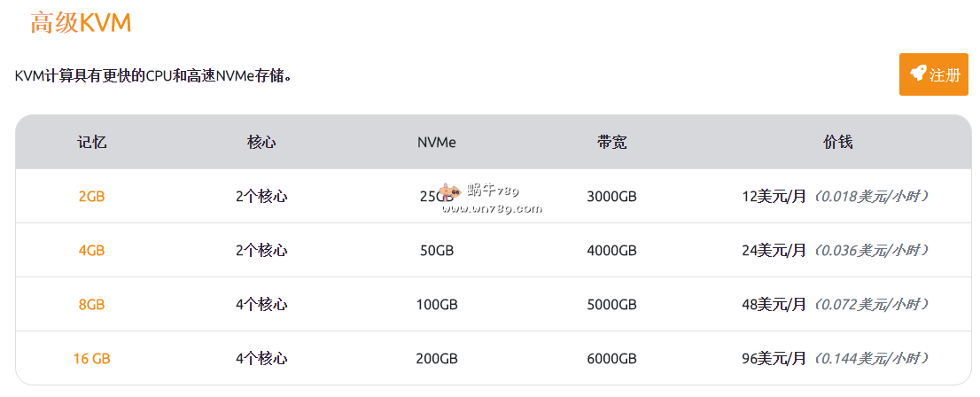This screenshot has height=397, width=980.
Task: Click the rocket icon on 注册 button
Action: [918, 74]
